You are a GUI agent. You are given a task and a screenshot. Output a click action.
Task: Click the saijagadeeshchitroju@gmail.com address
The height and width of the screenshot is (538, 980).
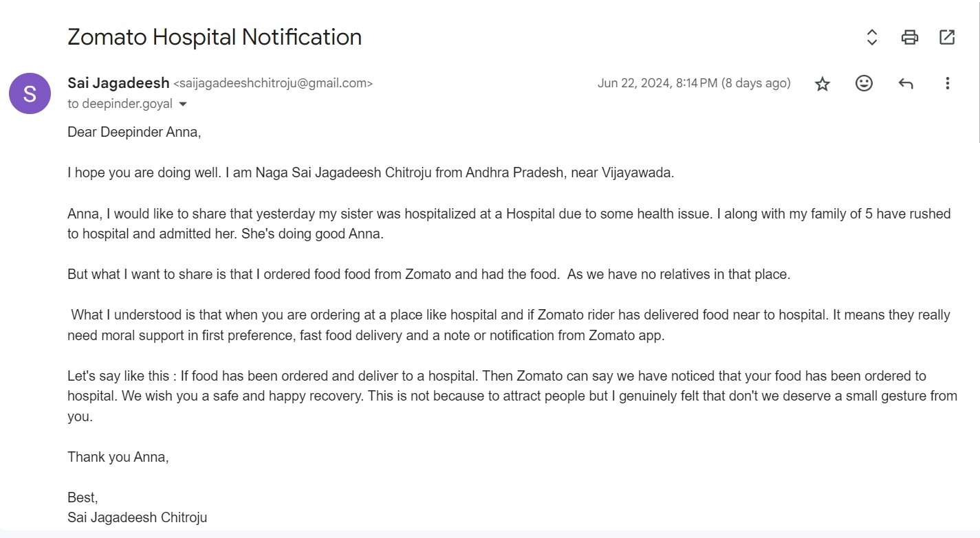coord(273,84)
